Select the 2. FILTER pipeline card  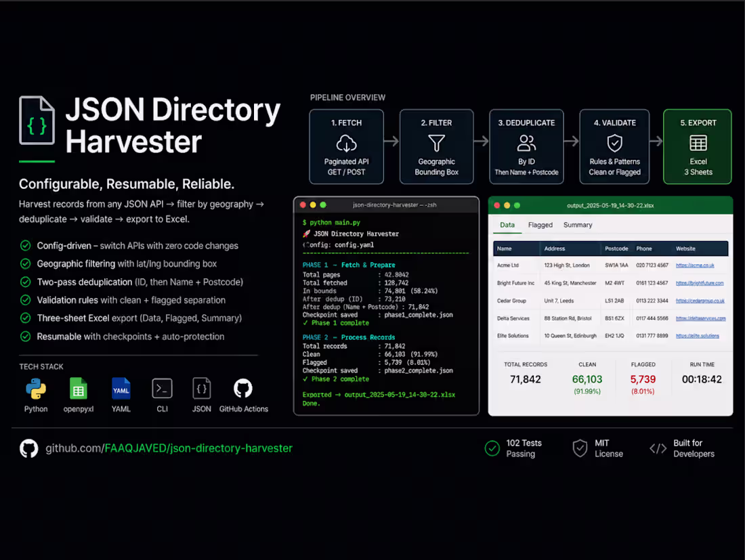pos(436,147)
